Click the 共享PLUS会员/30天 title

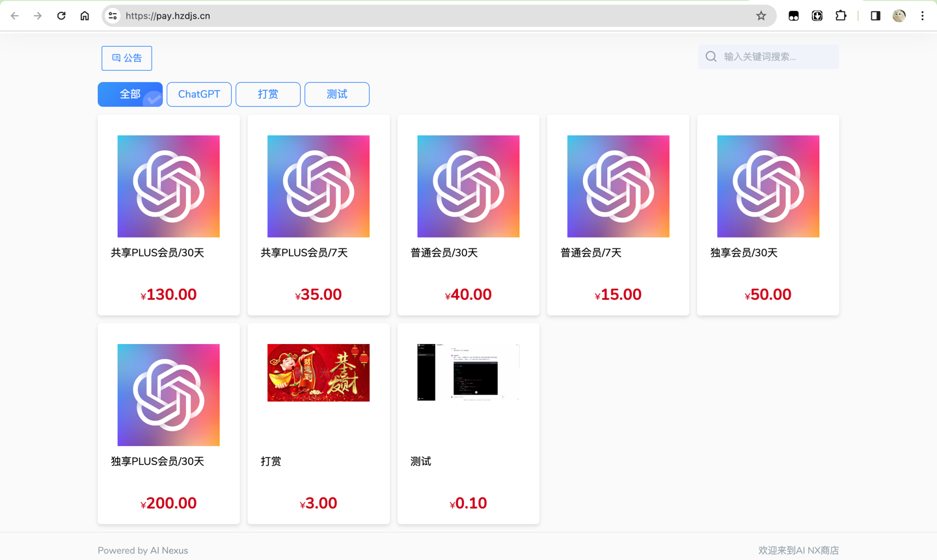point(157,253)
